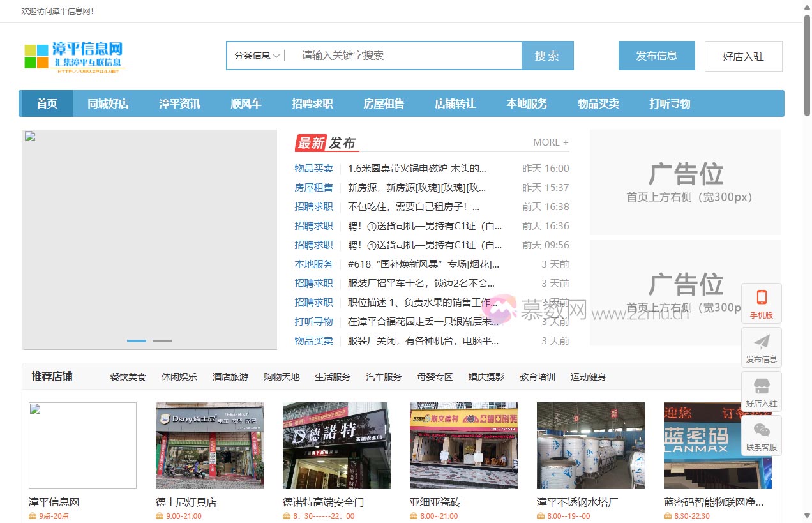Open MORE+ beside 最新发布

(x=550, y=142)
